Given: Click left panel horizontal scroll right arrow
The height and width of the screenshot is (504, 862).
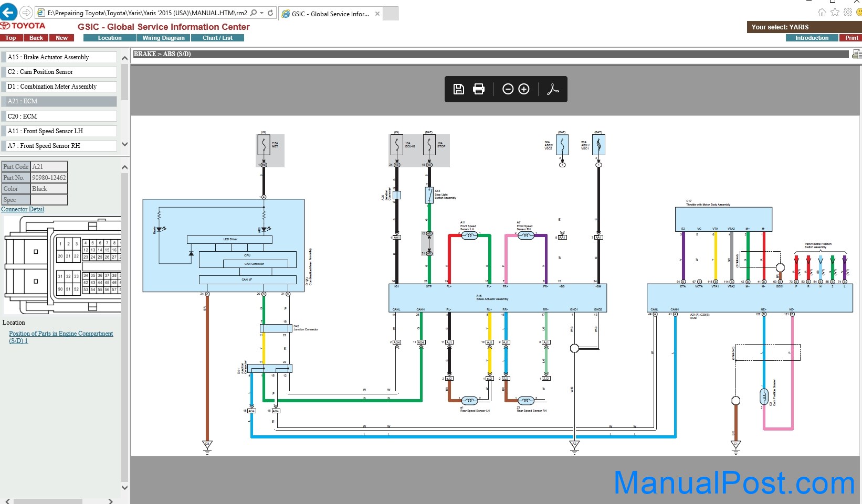Looking at the screenshot, I should pyautogui.click(x=110, y=501).
